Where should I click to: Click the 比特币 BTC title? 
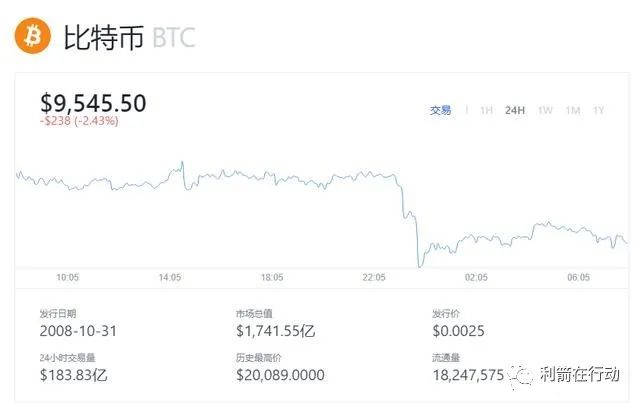(129, 38)
